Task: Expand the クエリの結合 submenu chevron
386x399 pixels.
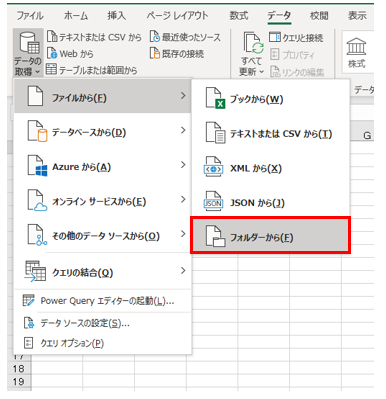Action: (x=183, y=270)
